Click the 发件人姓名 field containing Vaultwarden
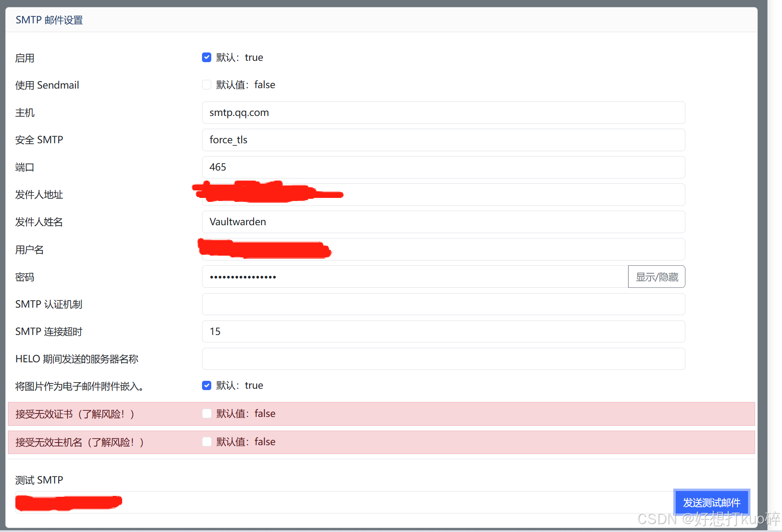Screen dimensions: 782x532 point(443,222)
